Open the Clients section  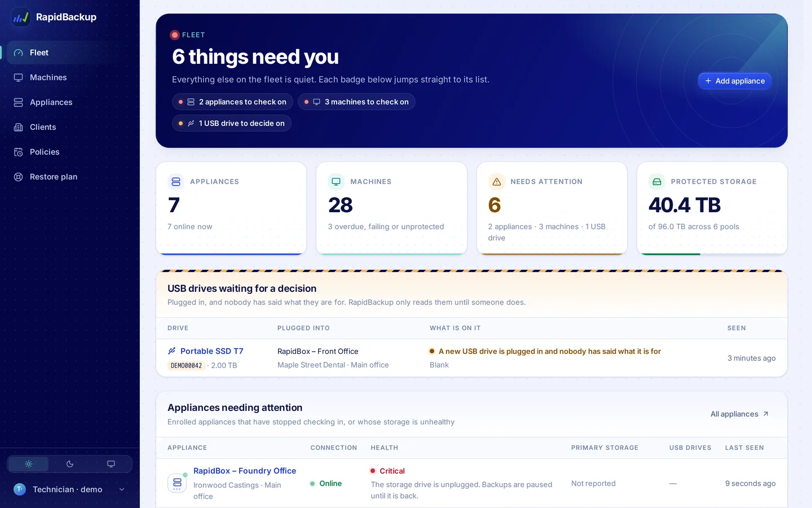(70, 127)
